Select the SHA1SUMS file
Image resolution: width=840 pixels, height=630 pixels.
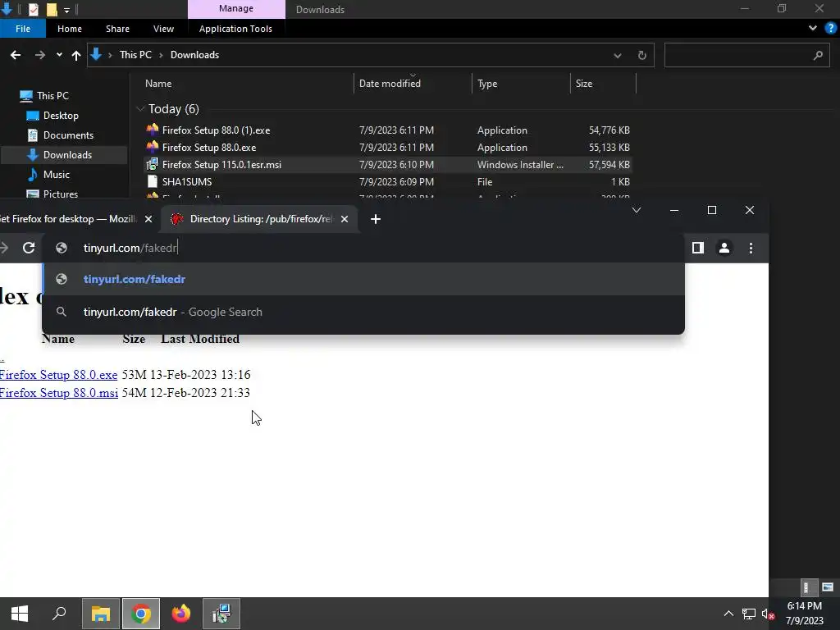pyautogui.click(x=187, y=181)
